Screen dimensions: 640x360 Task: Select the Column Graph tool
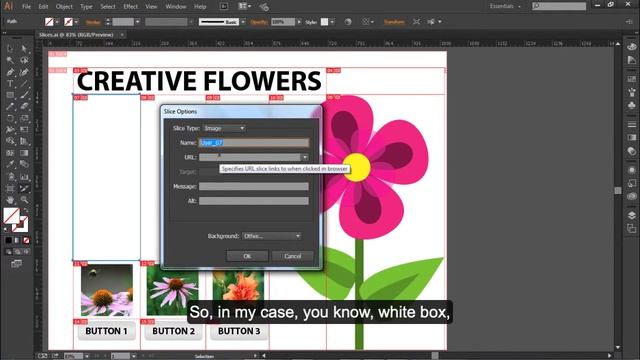tap(24, 176)
